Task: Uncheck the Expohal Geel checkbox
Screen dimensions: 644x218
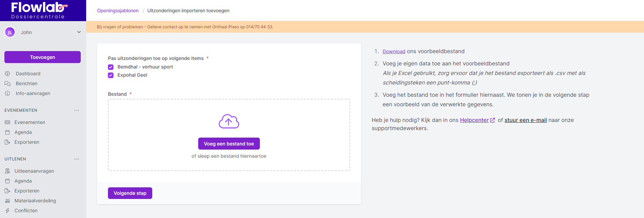Action: pos(111,75)
